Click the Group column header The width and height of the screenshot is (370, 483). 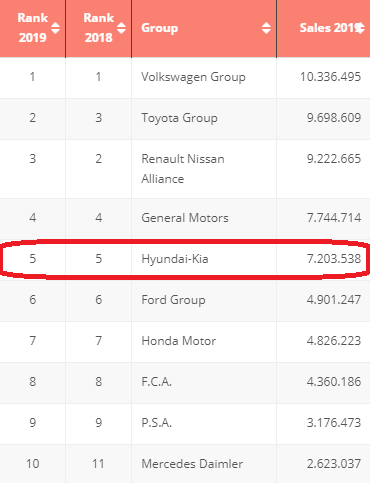pyautogui.click(x=204, y=28)
